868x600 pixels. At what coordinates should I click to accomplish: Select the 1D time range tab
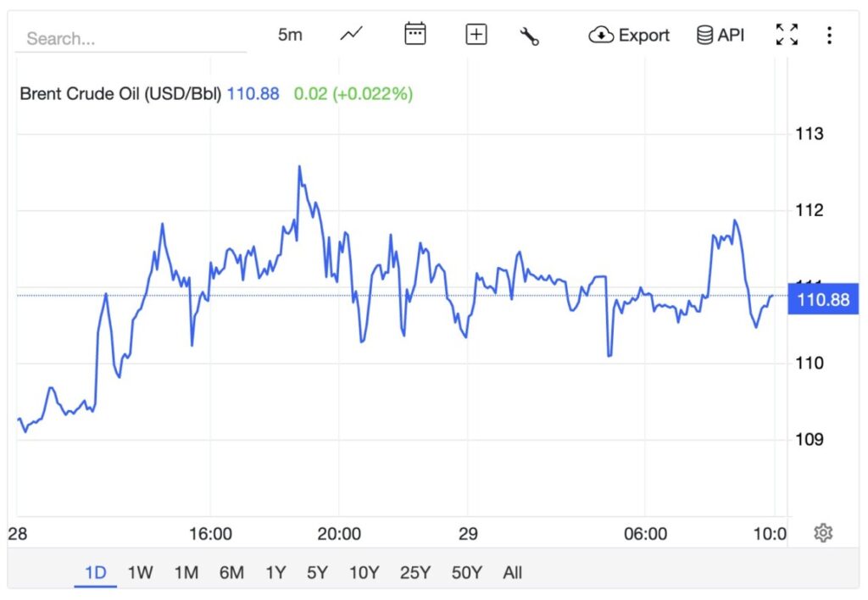(x=96, y=573)
